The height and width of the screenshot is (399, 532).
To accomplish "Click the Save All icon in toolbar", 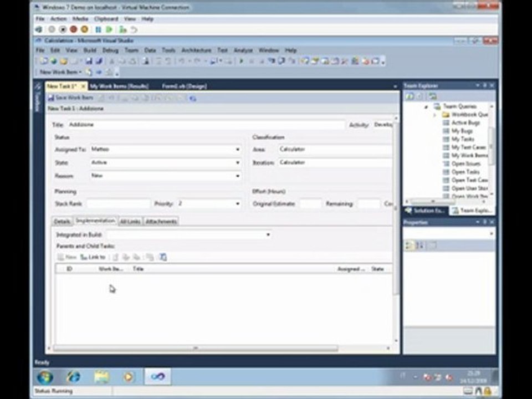I will [x=99, y=62].
